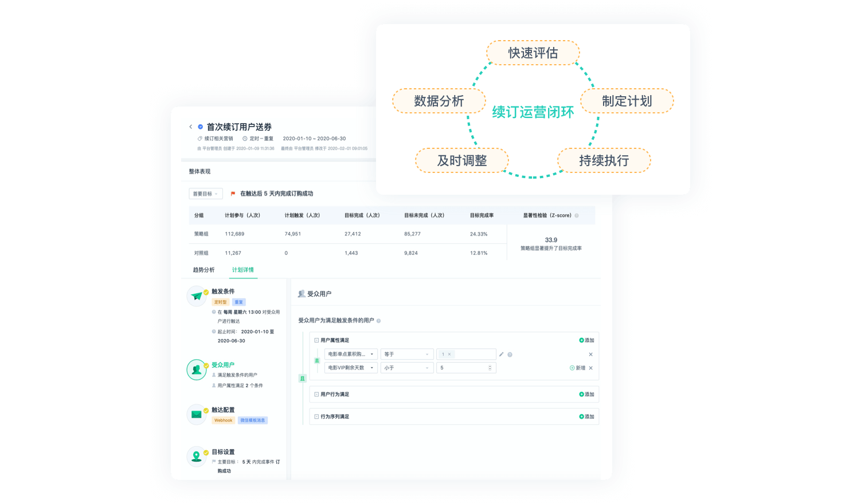Open the 目标设置 location pin step icon
Viewport: 861px width, 504px height.
[197, 456]
